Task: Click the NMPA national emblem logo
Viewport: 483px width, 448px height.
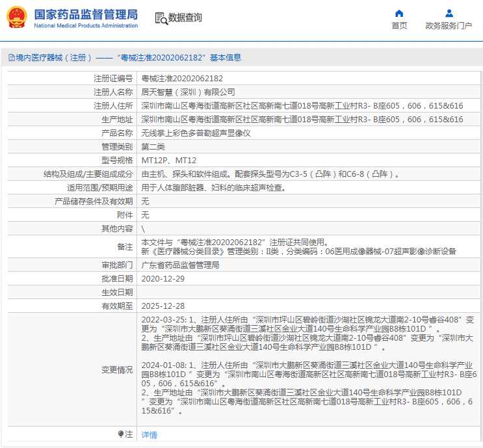Action: 17,18
